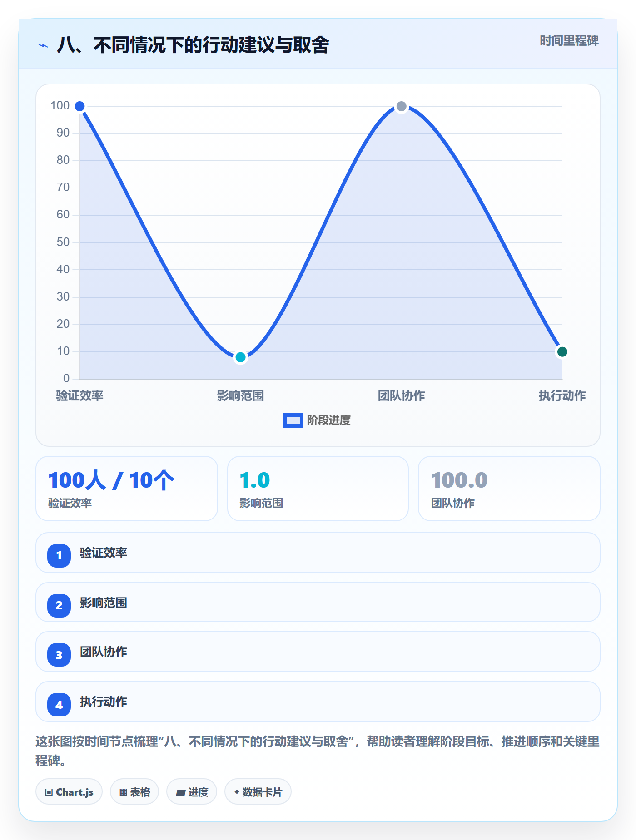Click the 50 y-axis tick label
The image size is (636, 840).
click(63, 242)
